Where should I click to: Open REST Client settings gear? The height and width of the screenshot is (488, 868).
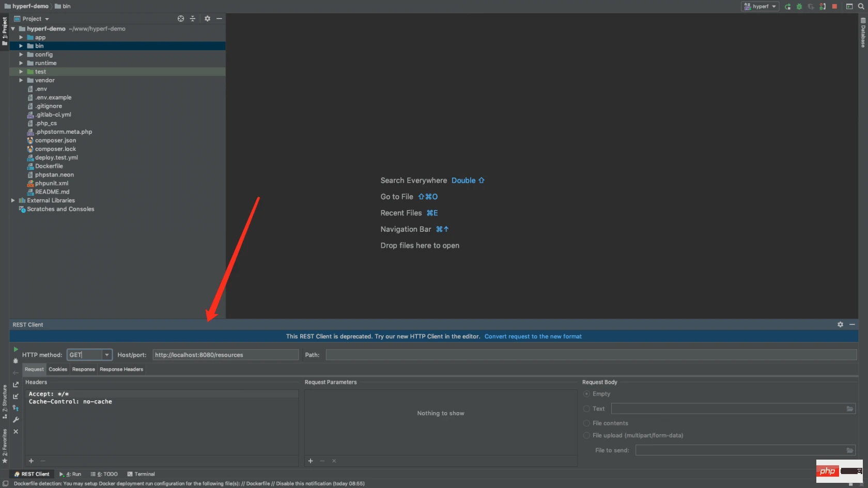840,325
